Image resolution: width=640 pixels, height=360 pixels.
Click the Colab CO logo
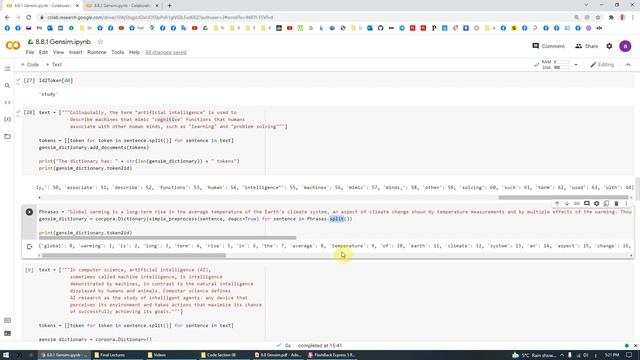13,45
